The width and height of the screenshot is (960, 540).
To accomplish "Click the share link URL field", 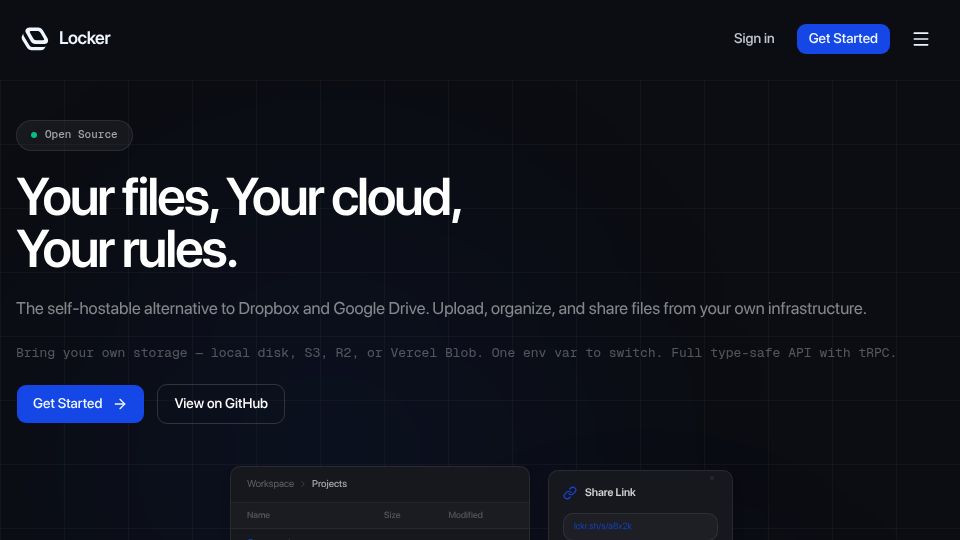I will [640, 526].
